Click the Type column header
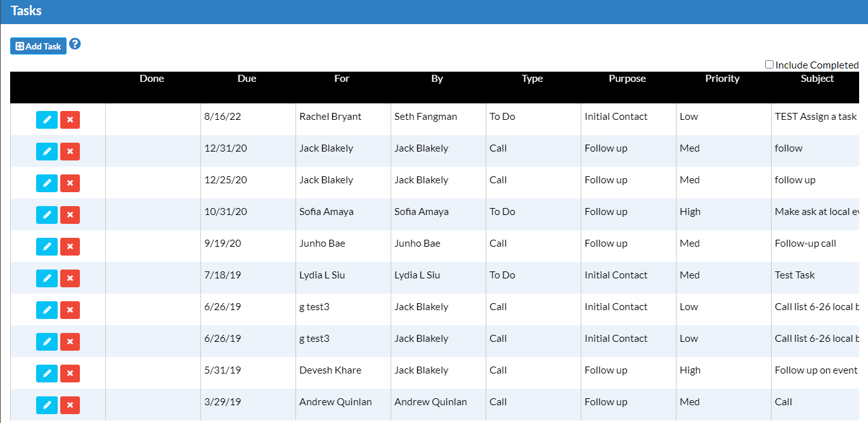This screenshot has height=423, width=868. pos(532,79)
